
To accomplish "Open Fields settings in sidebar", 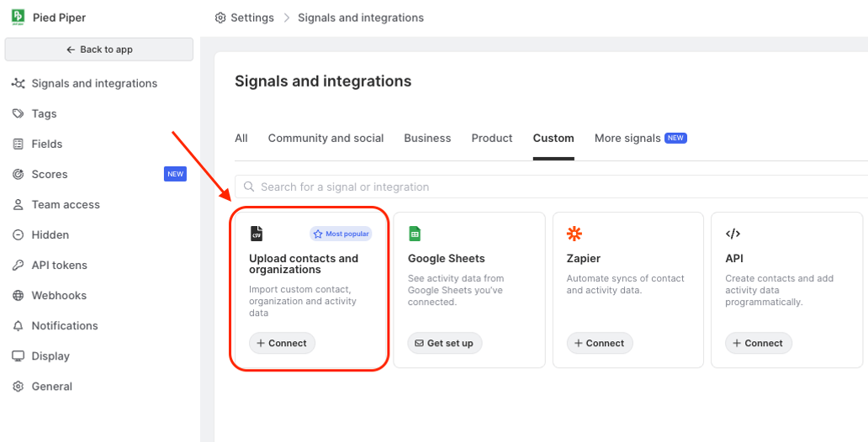I will coord(47,144).
